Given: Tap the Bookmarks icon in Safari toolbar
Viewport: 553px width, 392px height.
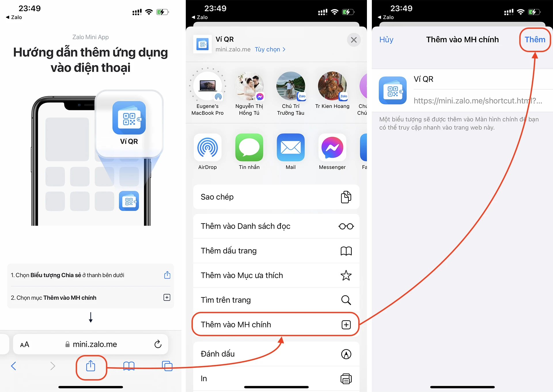Looking at the screenshot, I should tap(128, 368).
